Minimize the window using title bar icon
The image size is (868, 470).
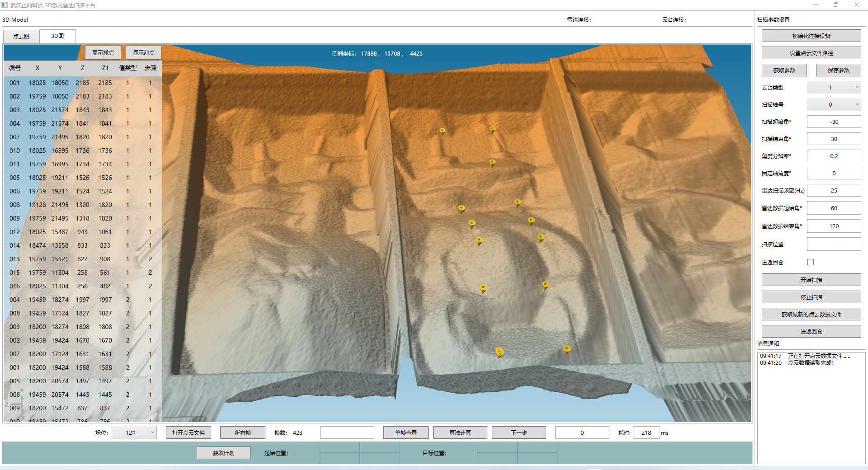[816, 5]
